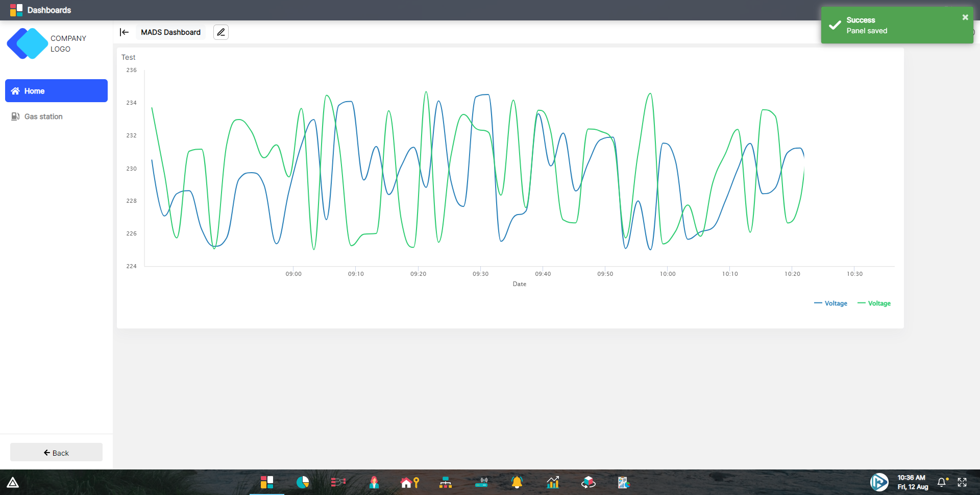
Task: Toggle the blue Voltage series in legend
Action: (x=830, y=303)
